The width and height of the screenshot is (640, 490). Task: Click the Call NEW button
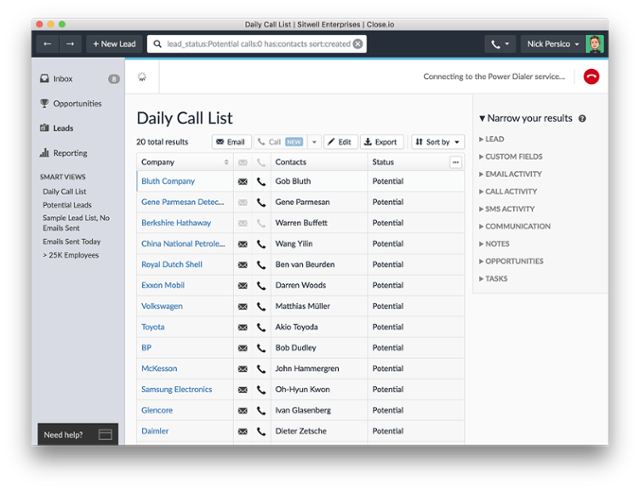pos(280,142)
